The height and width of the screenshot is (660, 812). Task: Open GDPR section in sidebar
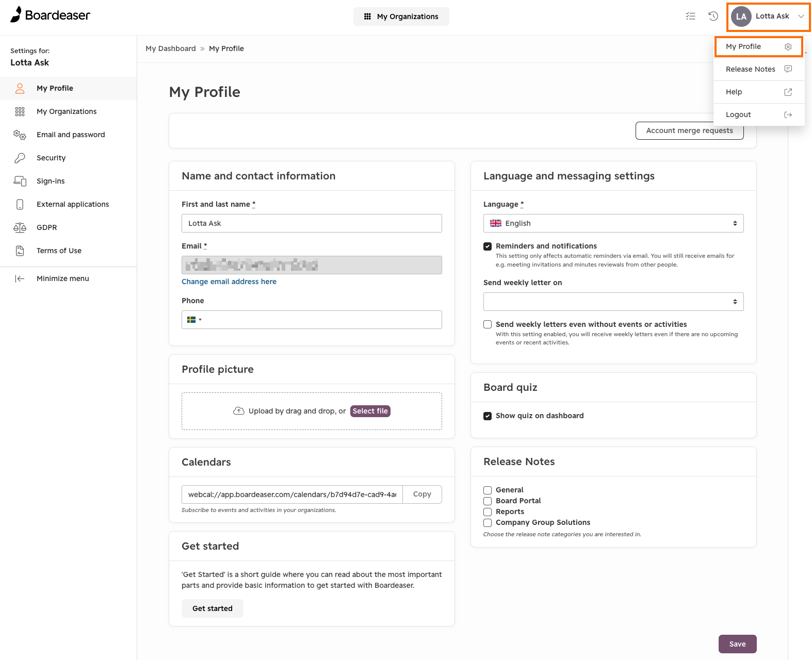pyautogui.click(x=68, y=227)
